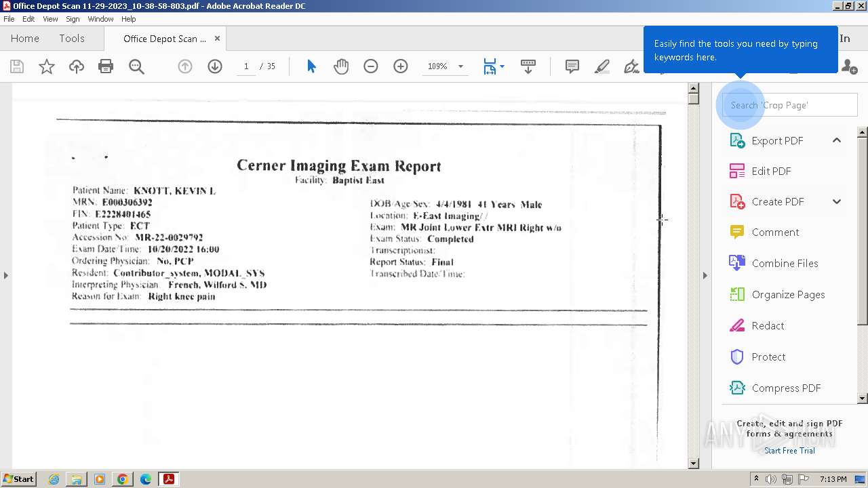Click the document scrollbar up arrow

693,88
